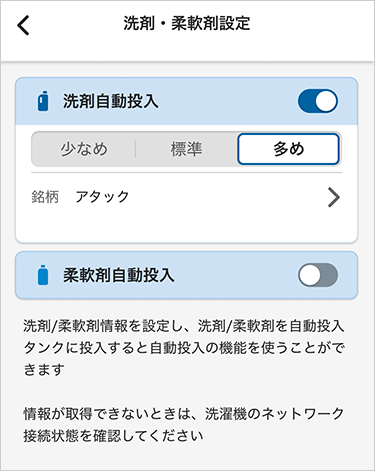
Task: Click the paragraph starting with 情報が取得できないときは
Action: pyautogui.click(x=184, y=424)
